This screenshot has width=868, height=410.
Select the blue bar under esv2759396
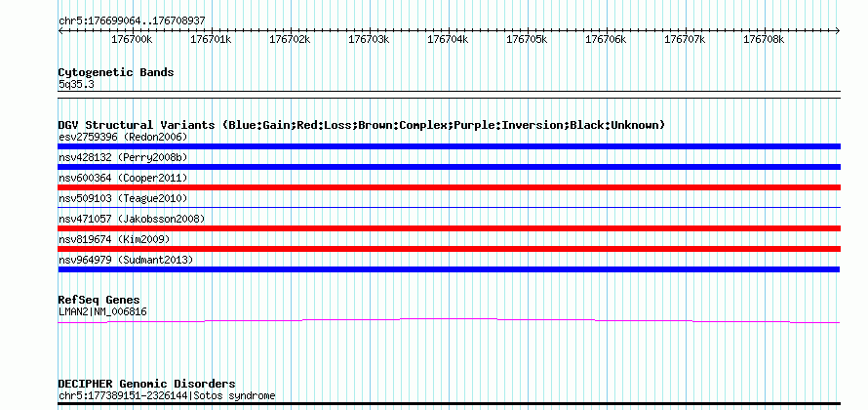[449, 146]
